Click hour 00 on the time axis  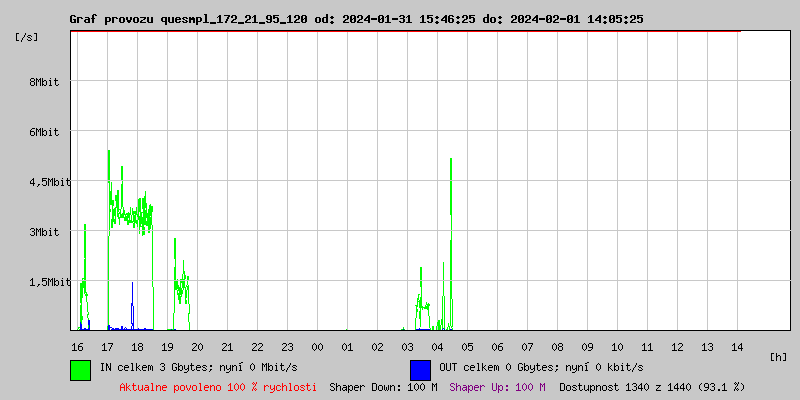point(317,346)
